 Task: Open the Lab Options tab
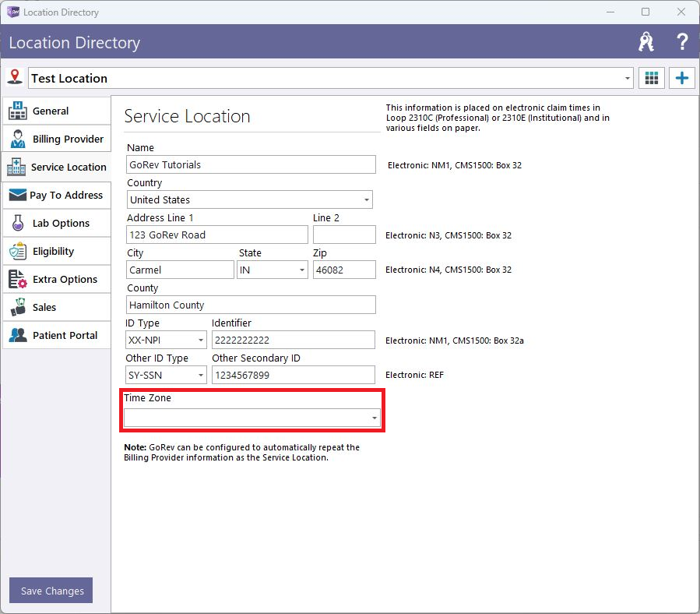(56, 223)
